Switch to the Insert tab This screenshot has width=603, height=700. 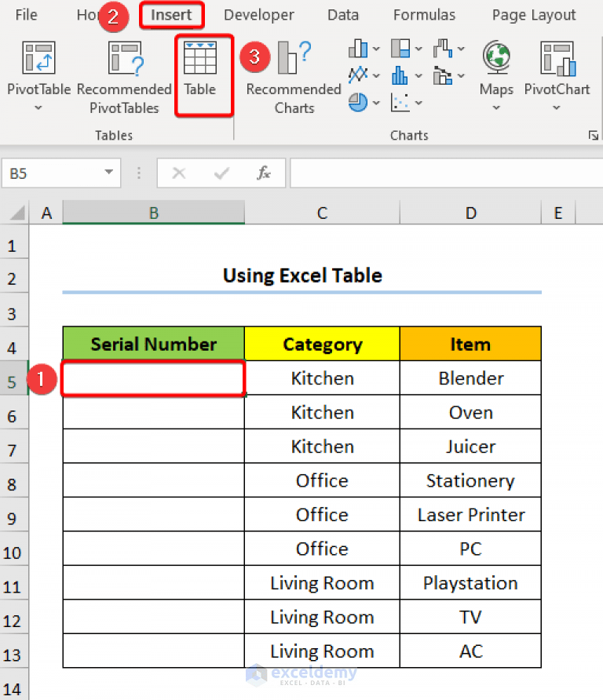pos(171,15)
